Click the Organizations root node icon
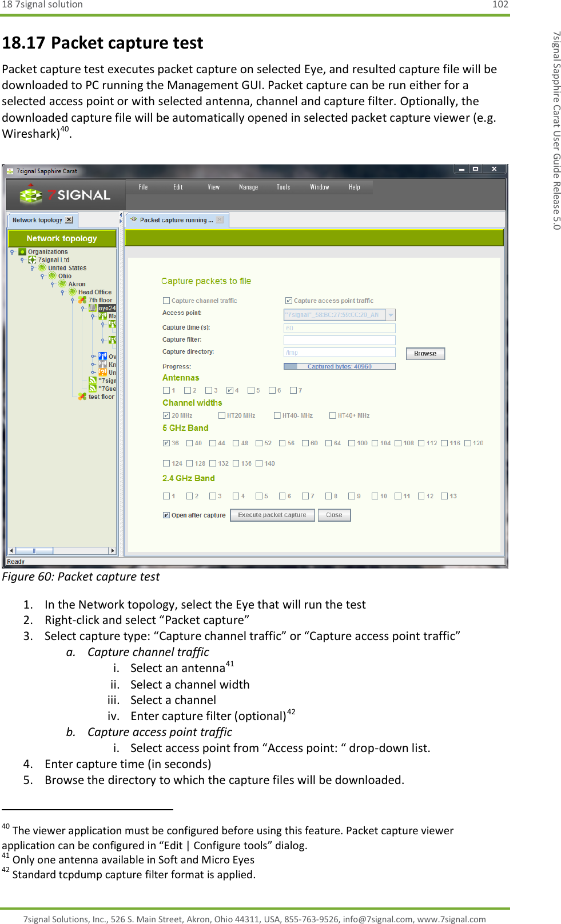 tap(22, 251)
